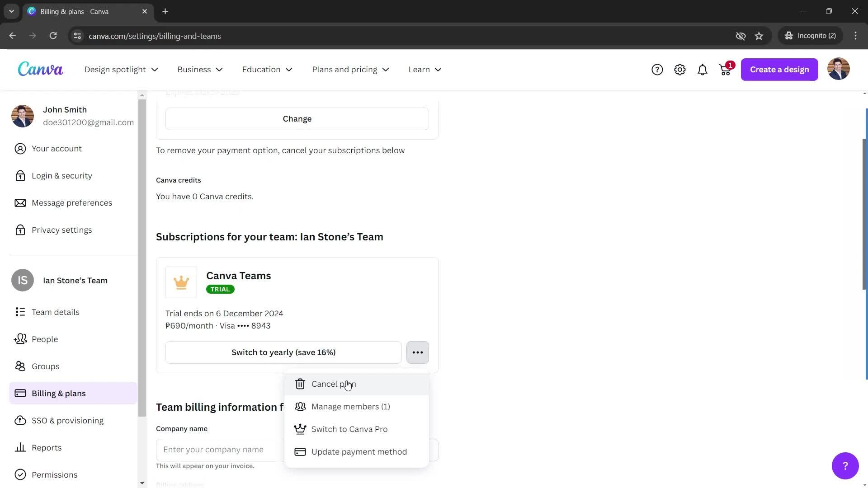Screen dimensions: 868x488
Task: Click 'You have 0 Canva credits.' text
Action: pyautogui.click(x=205, y=197)
